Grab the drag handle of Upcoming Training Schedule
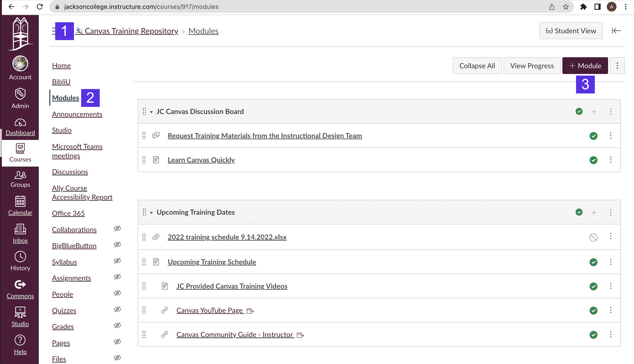This screenshot has height=364, width=634. pyautogui.click(x=144, y=262)
